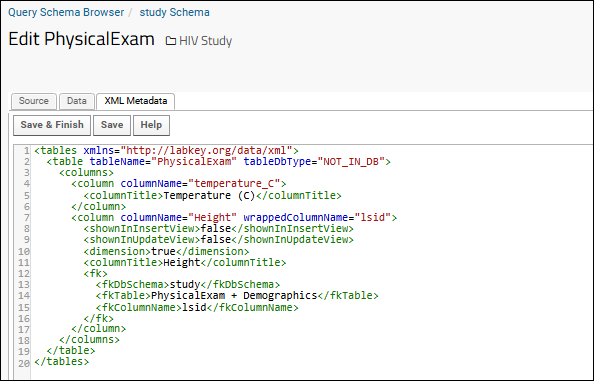
Task: Go to the study Schema breadcrumb
Action: [x=174, y=12]
